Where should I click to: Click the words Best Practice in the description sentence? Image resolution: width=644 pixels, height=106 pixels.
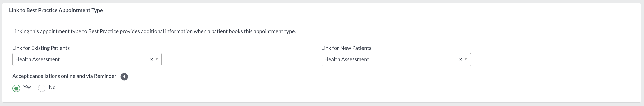[103, 31]
